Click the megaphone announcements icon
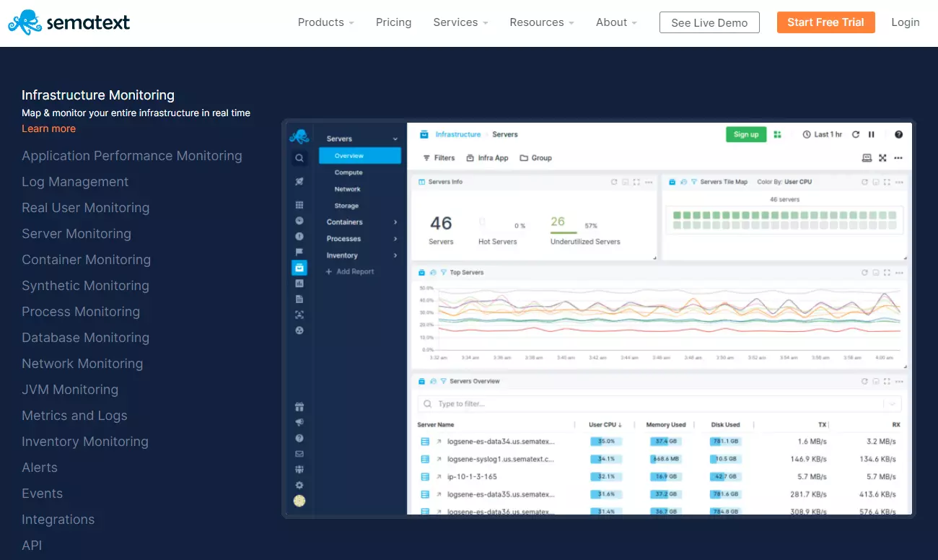This screenshot has width=938, height=560. coord(299,422)
